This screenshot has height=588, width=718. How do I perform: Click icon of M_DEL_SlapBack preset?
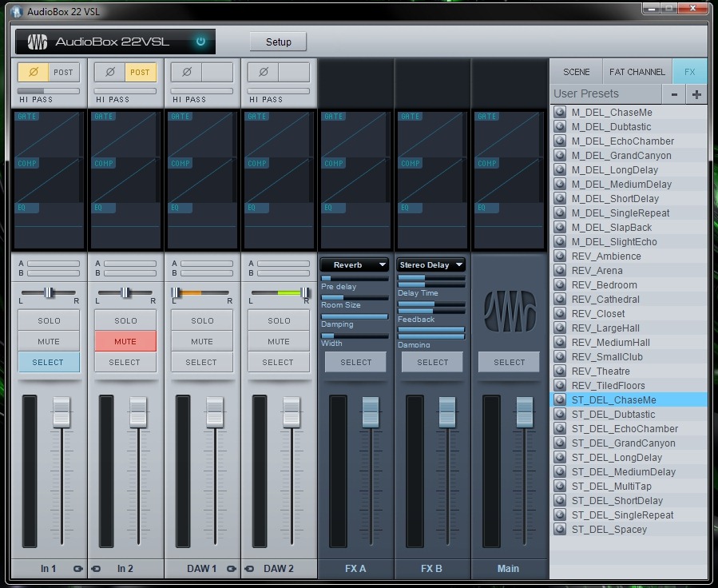[x=560, y=227]
